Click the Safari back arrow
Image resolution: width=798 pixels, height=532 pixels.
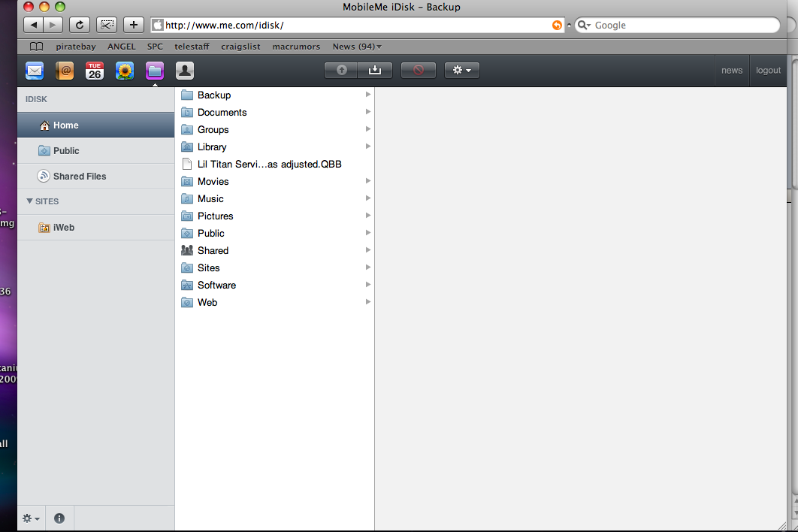(34, 25)
